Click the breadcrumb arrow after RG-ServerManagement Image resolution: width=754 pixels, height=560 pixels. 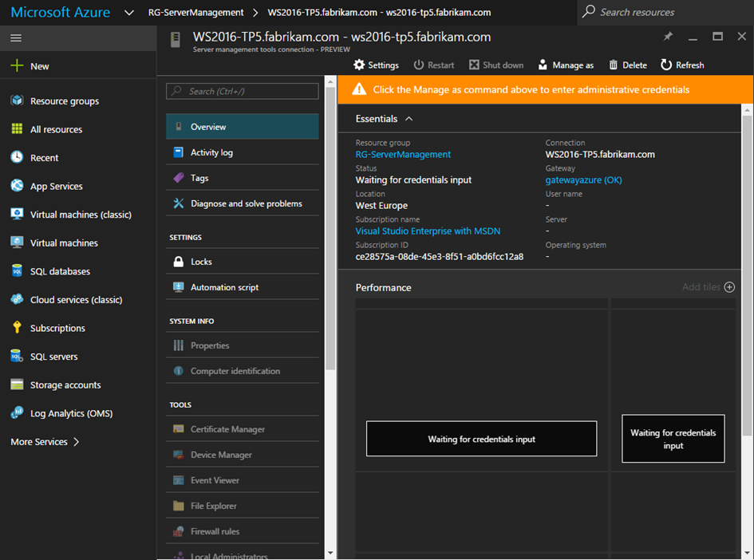point(255,13)
